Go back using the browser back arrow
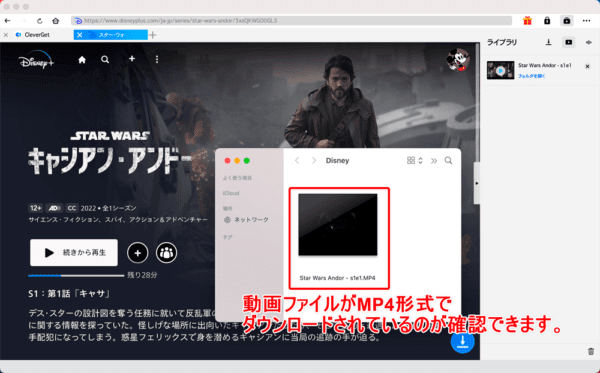Viewport: 600px width, 373px height. (x=7, y=21)
